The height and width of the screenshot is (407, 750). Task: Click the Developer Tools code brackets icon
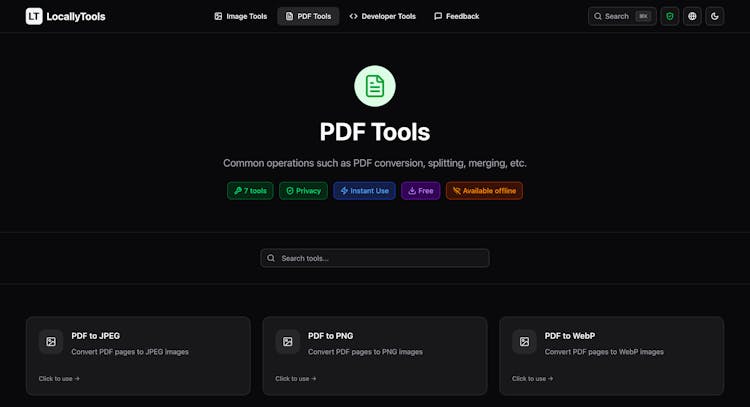coord(353,16)
